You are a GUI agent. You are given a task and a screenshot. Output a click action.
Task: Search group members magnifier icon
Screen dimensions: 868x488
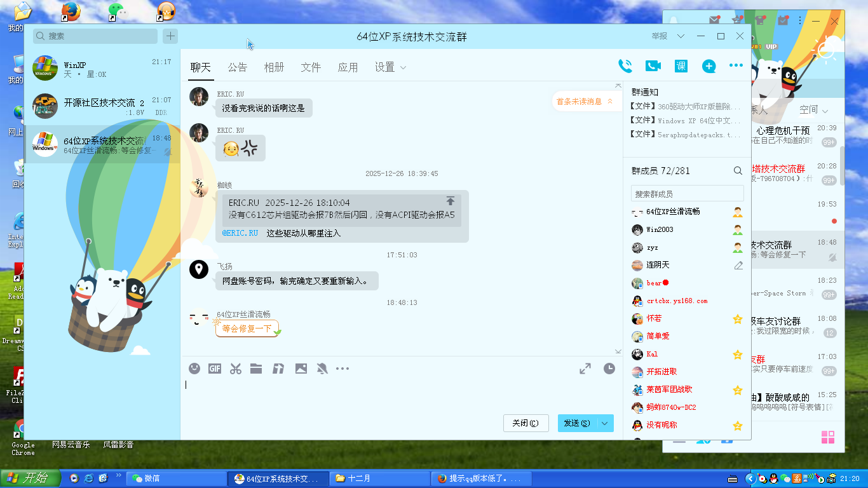tap(738, 171)
